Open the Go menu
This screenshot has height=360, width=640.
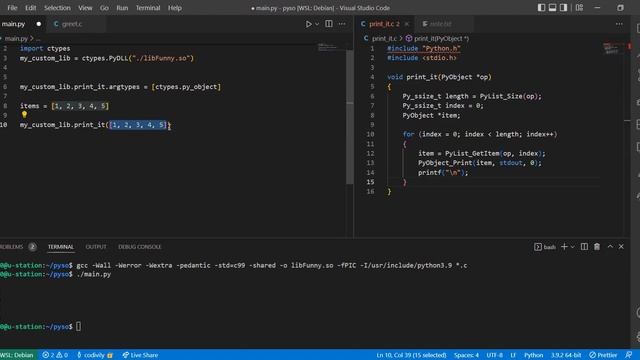click(x=104, y=8)
